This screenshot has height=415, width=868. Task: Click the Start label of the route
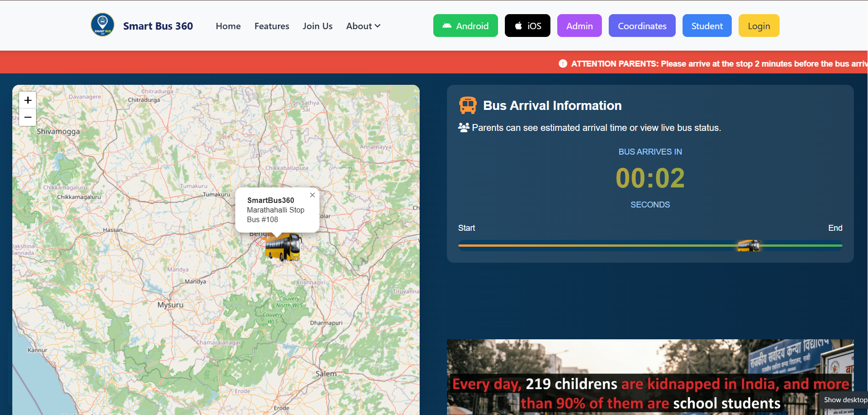467,228
